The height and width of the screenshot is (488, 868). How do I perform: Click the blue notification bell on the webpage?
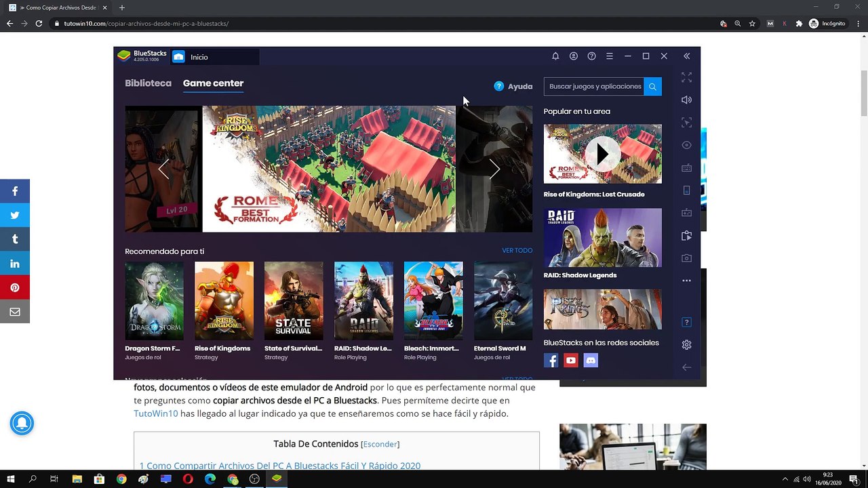(22, 423)
